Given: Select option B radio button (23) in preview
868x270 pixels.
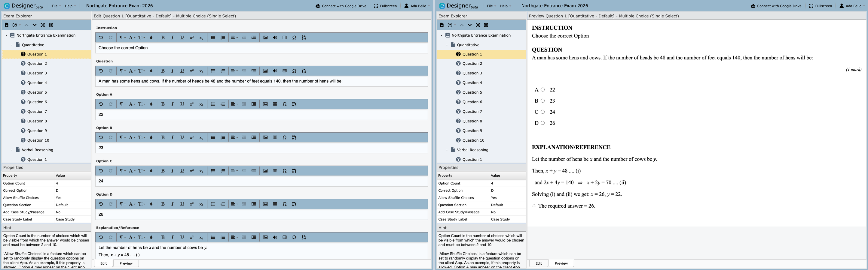Looking at the screenshot, I should pos(542,101).
